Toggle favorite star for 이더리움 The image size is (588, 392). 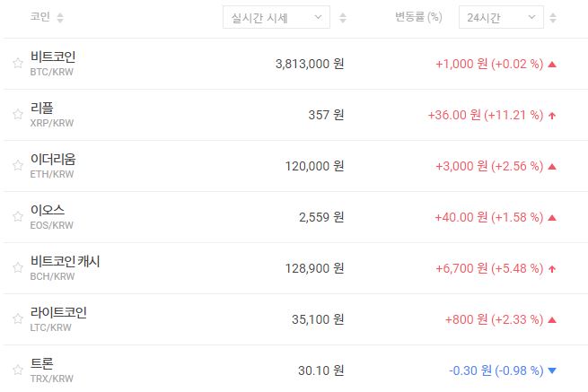coord(17,166)
